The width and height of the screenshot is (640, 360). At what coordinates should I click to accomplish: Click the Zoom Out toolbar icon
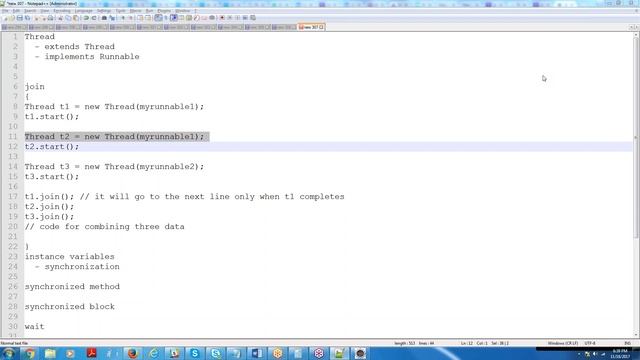coord(131,18)
